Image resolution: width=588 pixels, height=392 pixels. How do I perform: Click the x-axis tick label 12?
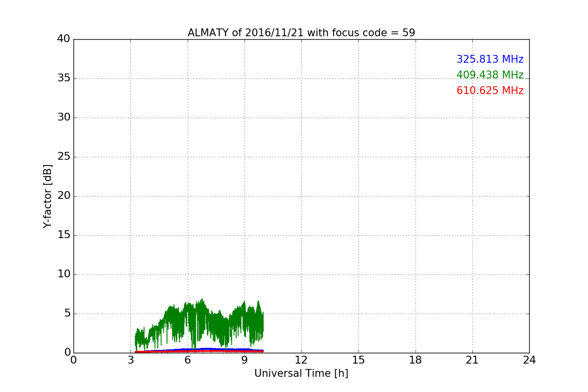pos(301,360)
